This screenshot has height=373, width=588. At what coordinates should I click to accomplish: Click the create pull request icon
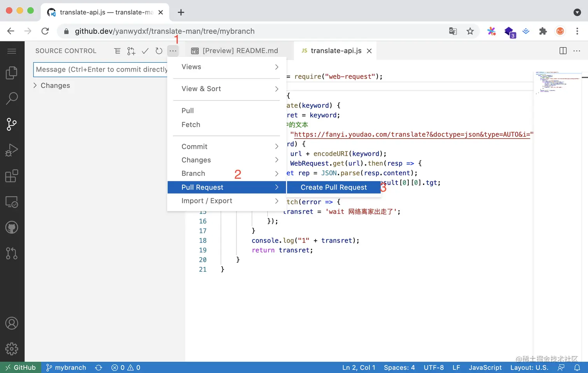131,51
